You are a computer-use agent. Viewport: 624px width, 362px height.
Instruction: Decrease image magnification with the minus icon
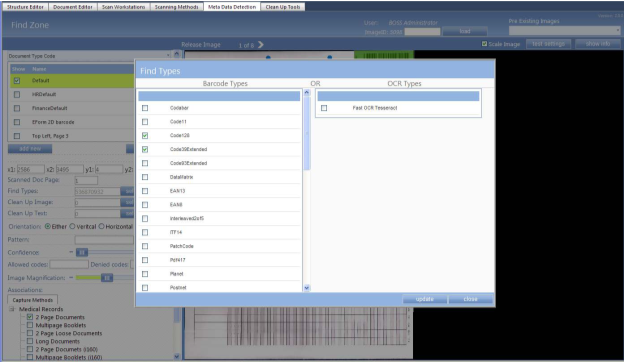(x=71, y=278)
